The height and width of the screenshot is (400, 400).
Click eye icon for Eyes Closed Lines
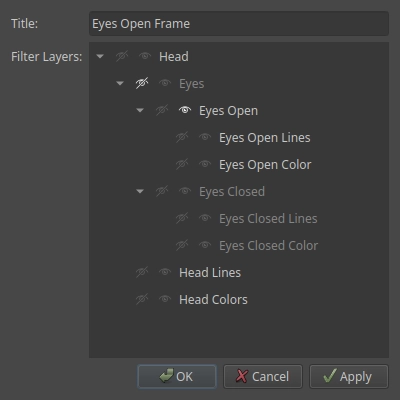tap(205, 218)
